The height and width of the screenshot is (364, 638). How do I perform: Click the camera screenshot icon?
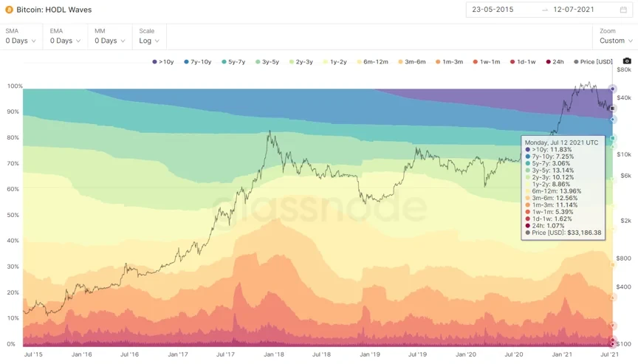pyautogui.click(x=627, y=61)
